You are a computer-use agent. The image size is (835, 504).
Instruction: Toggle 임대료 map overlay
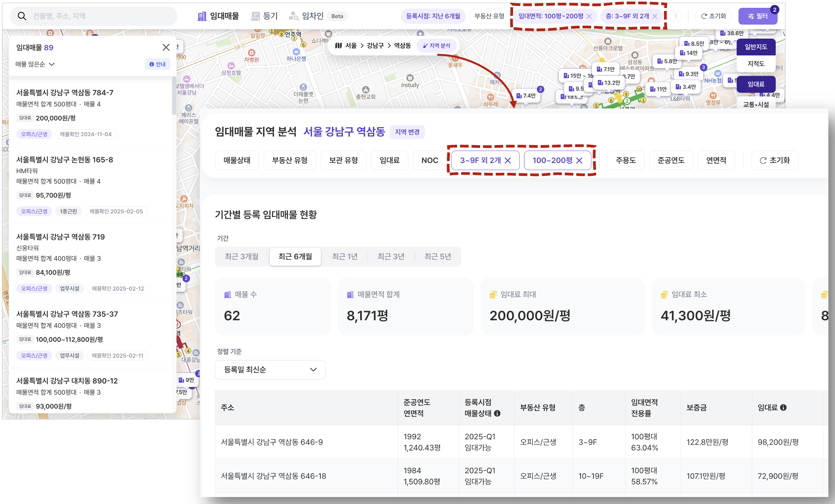(x=755, y=84)
